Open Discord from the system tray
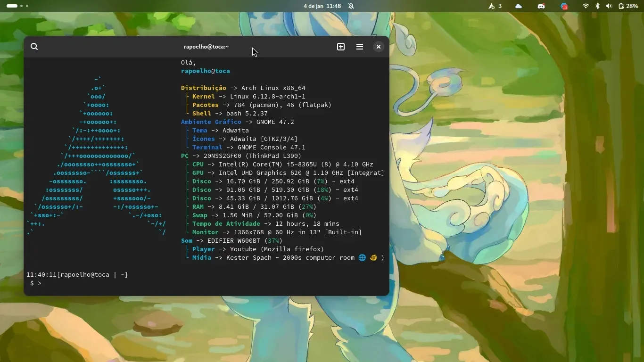 tap(541, 6)
